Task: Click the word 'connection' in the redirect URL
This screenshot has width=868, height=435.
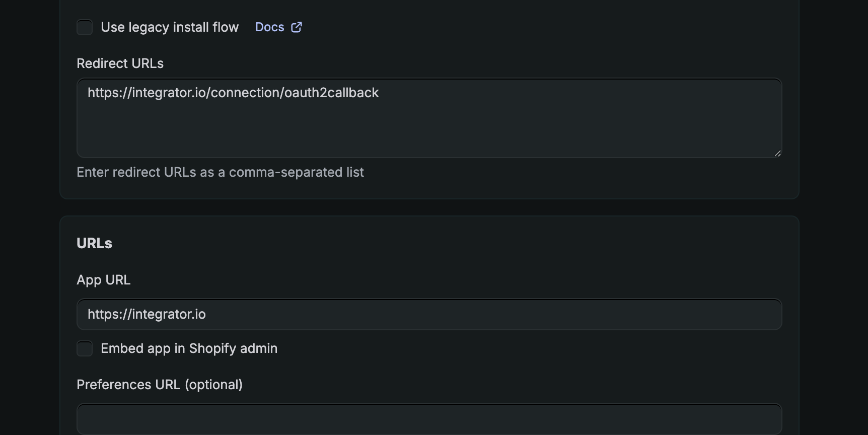Action: pos(246,93)
